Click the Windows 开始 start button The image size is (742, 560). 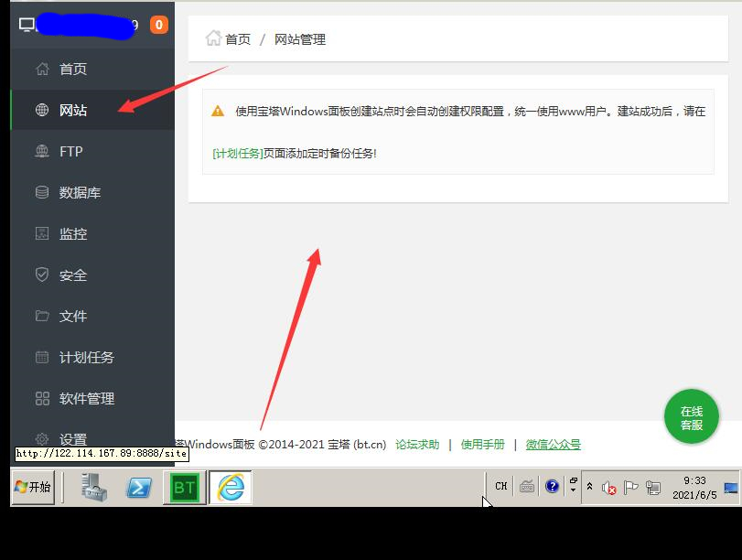33,487
